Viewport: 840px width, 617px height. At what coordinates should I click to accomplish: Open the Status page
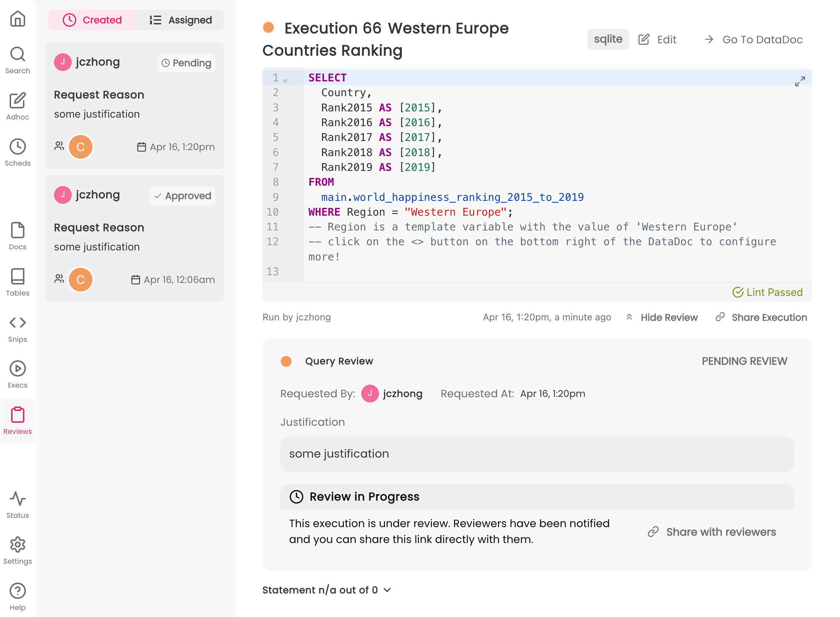pyautogui.click(x=17, y=505)
